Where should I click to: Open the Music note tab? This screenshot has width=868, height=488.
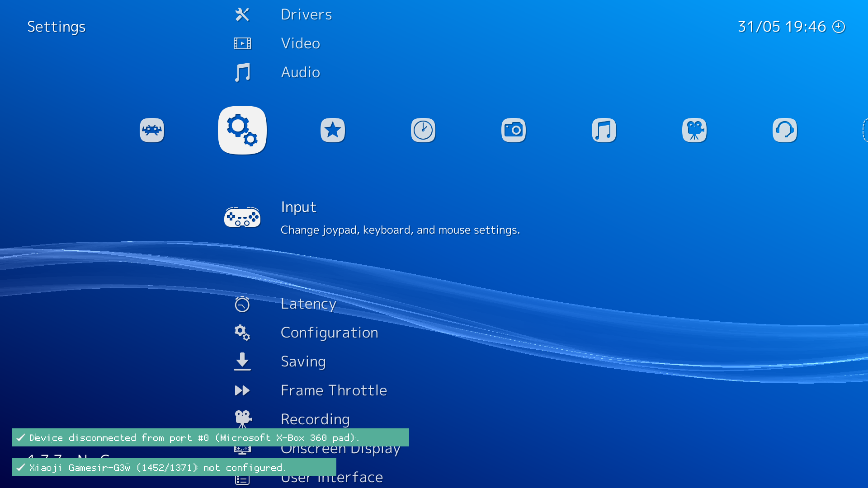tap(604, 130)
